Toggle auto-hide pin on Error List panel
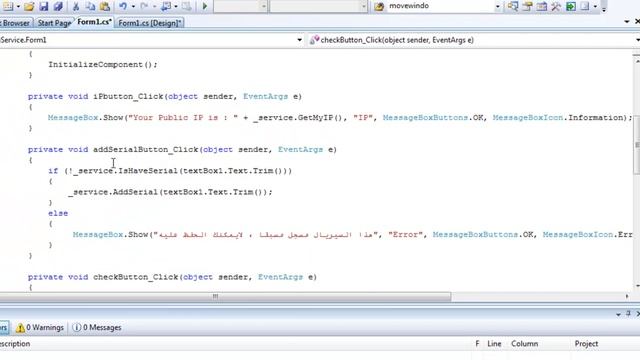Viewport: 640px width, 360px height. click(x=629, y=313)
